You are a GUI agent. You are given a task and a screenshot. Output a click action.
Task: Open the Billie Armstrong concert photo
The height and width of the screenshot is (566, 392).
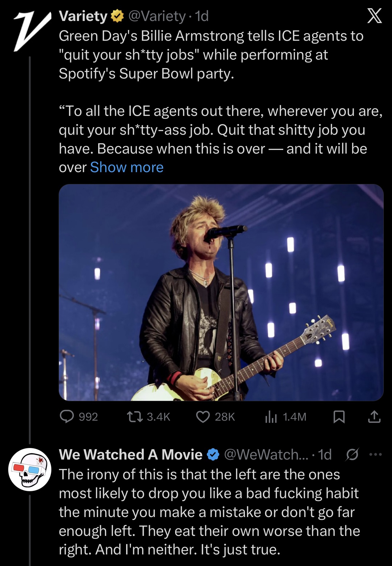221,292
